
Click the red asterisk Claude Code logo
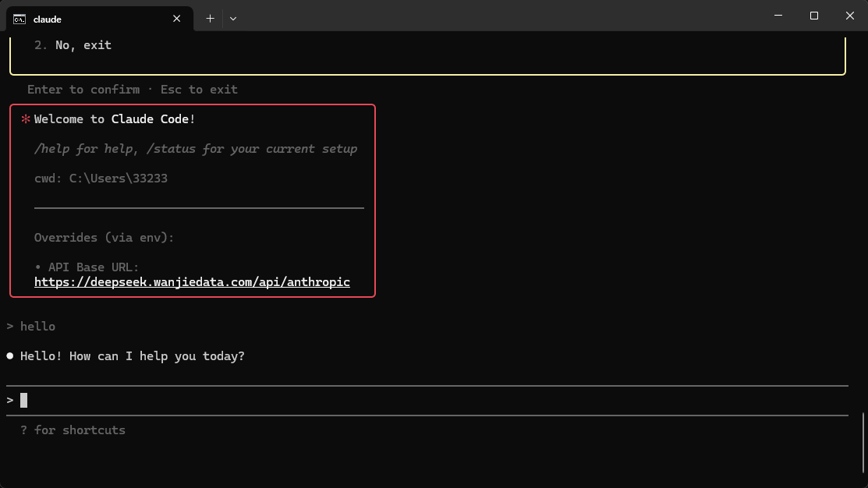coord(26,119)
